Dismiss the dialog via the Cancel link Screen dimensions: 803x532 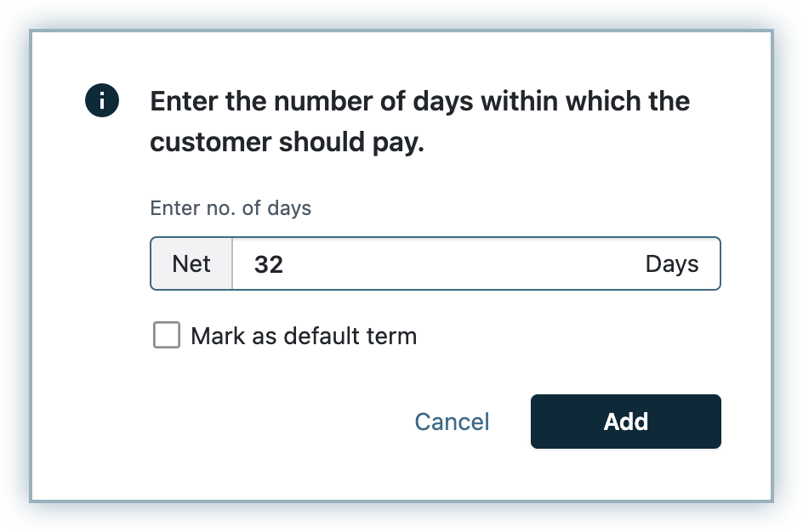pyautogui.click(x=452, y=422)
